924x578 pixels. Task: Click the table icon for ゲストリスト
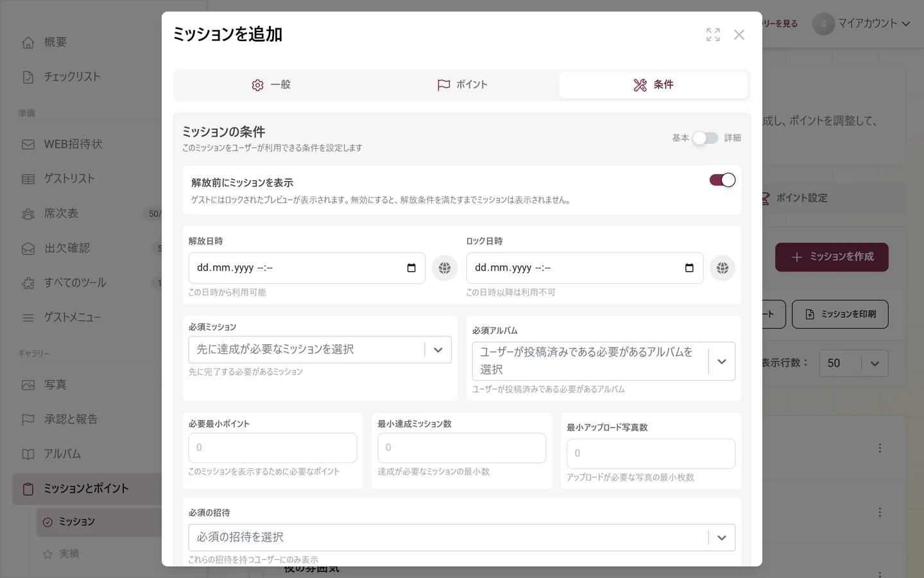tap(28, 179)
